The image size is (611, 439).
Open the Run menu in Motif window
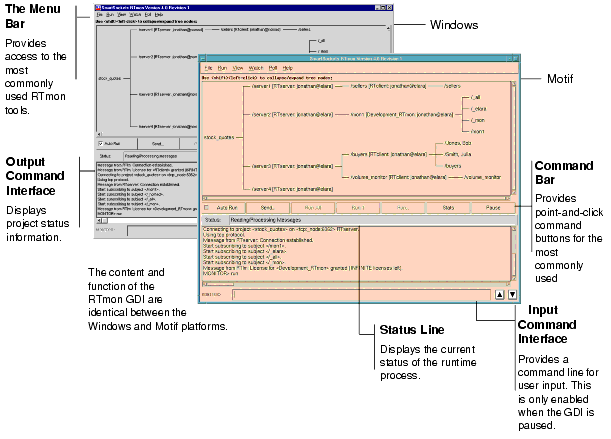(222, 68)
